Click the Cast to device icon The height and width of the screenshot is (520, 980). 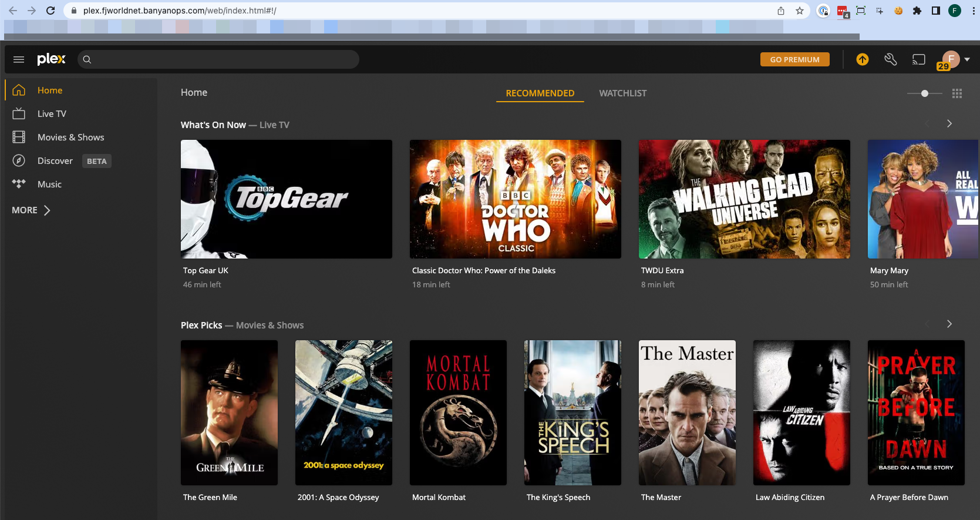(x=918, y=59)
